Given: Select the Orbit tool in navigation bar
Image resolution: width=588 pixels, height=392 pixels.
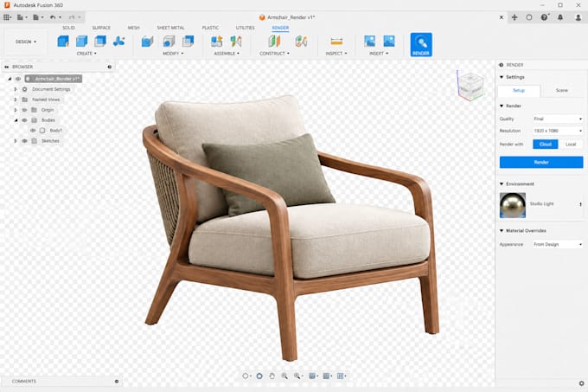Looking at the screenshot, I should click(x=246, y=376).
